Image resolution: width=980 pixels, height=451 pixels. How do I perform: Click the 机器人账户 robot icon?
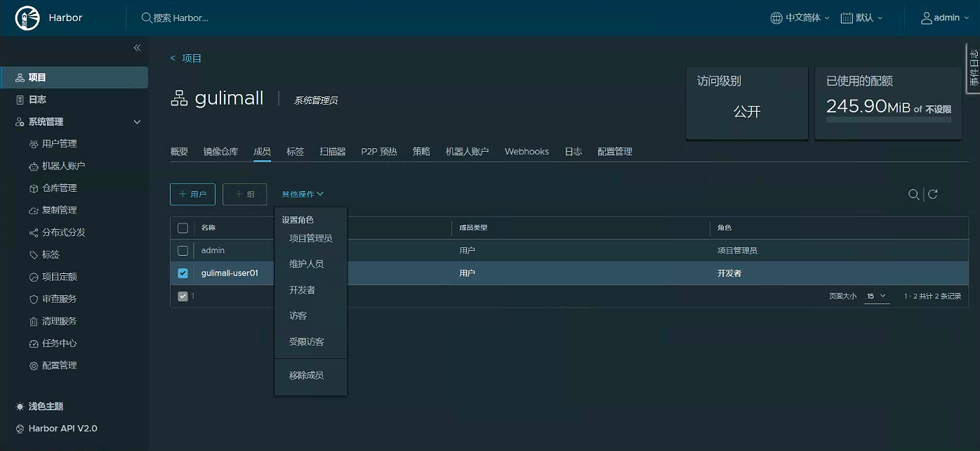(x=34, y=166)
